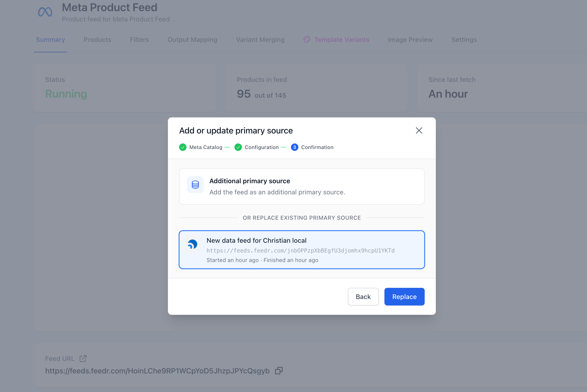Click 'Started an hour ago' timestamp text
Image resolution: width=587 pixels, height=392 pixels.
[233, 260]
